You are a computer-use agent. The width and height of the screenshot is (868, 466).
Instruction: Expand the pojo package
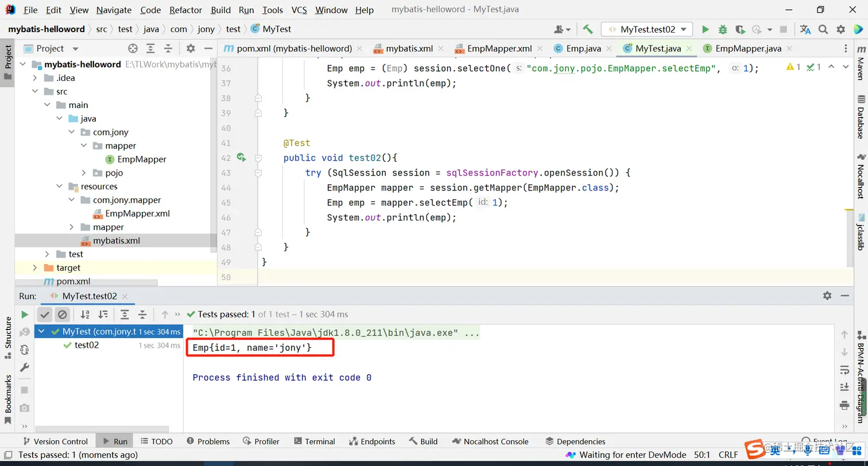pyautogui.click(x=84, y=173)
